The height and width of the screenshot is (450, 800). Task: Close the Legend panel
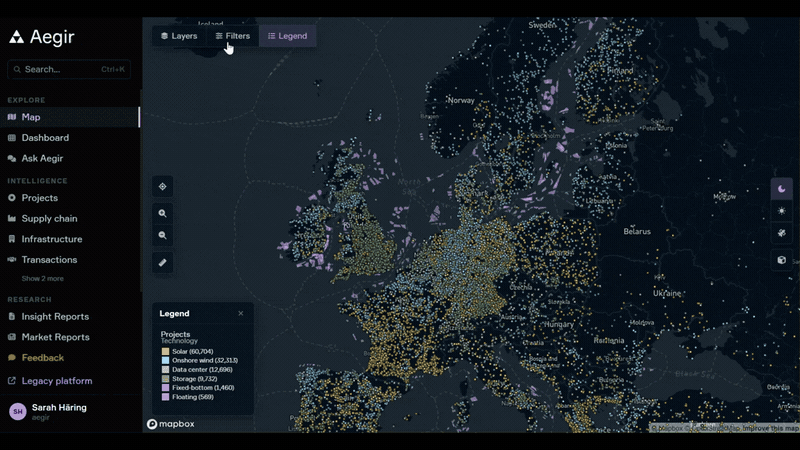point(241,313)
